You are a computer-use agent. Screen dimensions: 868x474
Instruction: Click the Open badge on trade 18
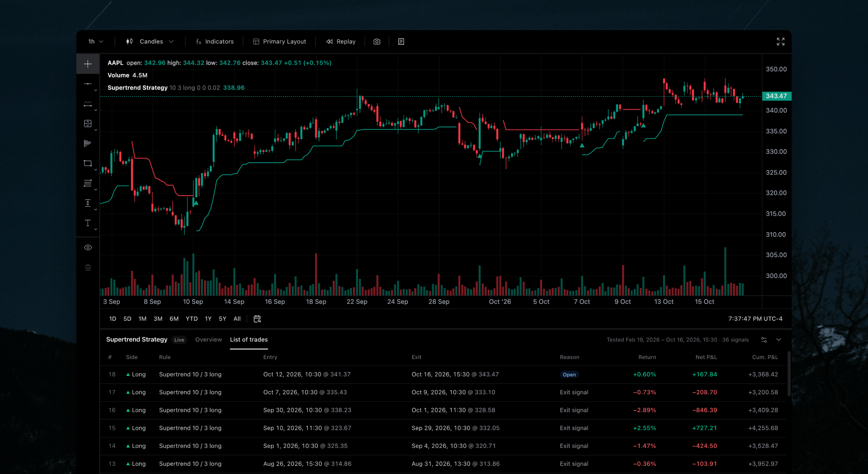click(569, 374)
